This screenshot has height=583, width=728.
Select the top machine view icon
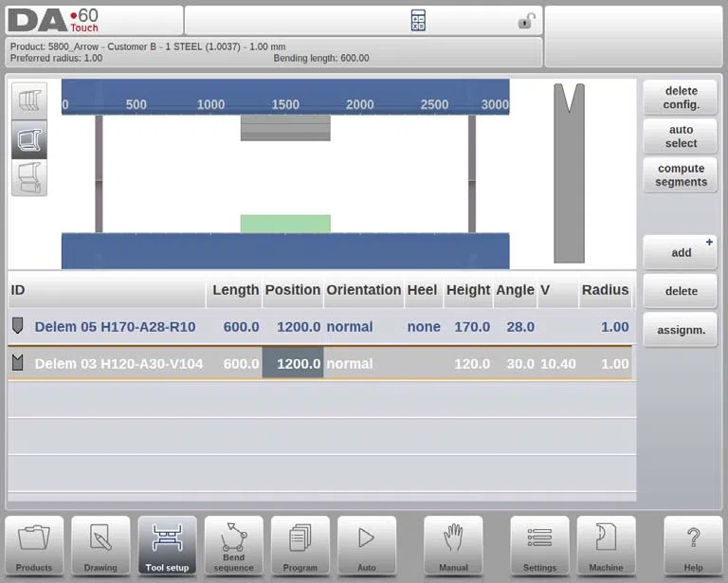point(29,101)
